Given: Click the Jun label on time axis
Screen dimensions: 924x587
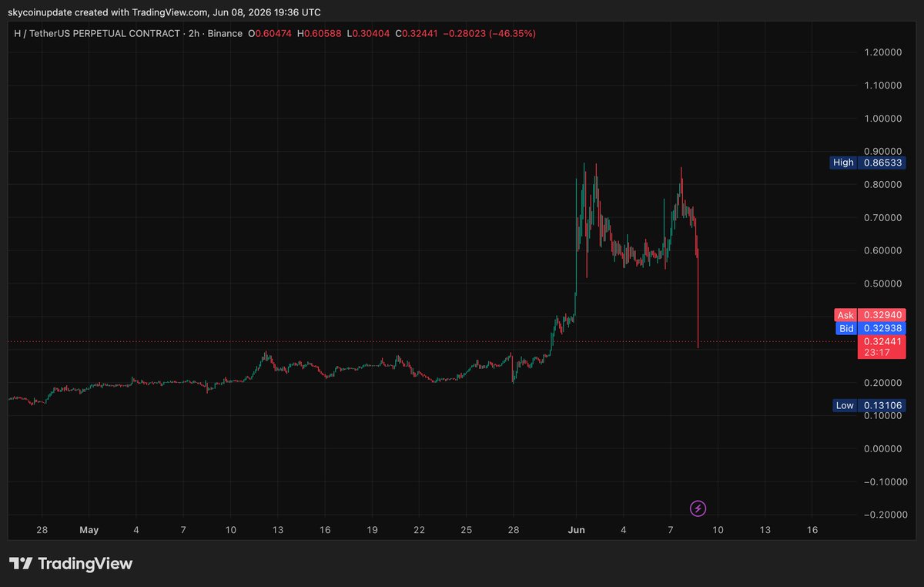Looking at the screenshot, I should (x=576, y=530).
